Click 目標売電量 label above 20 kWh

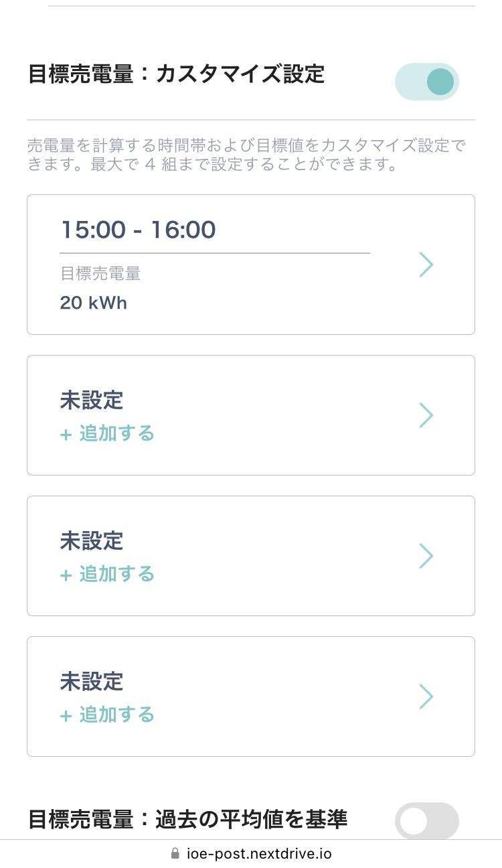[100, 273]
